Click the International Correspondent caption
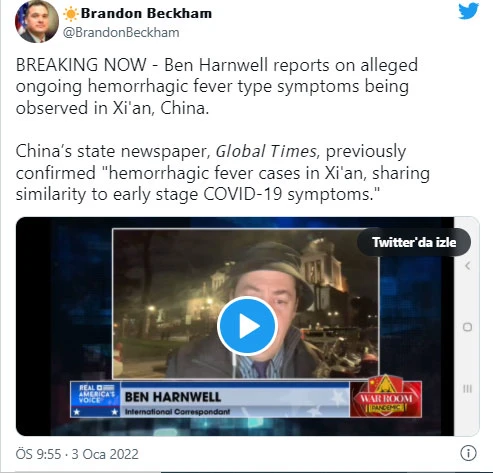This screenshot has width=493, height=473. point(177,412)
